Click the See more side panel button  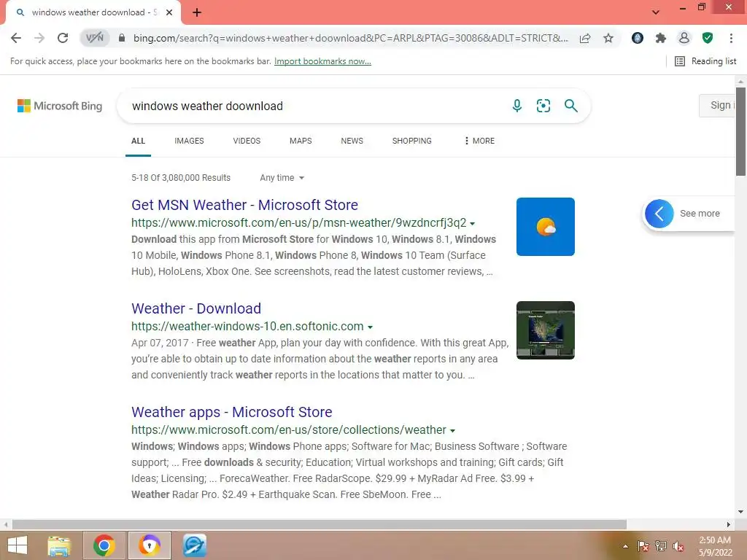(688, 214)
